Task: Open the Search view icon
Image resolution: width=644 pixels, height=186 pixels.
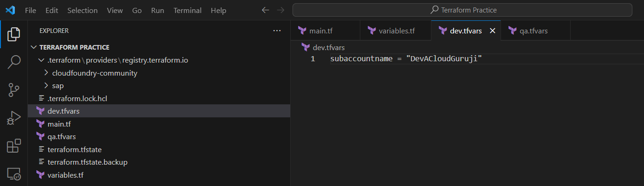Action: click(x=14, y=62)
